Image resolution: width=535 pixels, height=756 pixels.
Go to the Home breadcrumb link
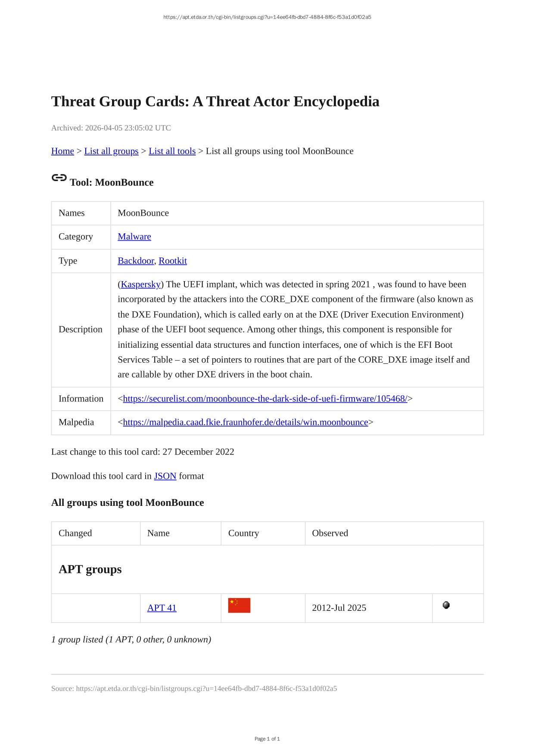(62, 151)
